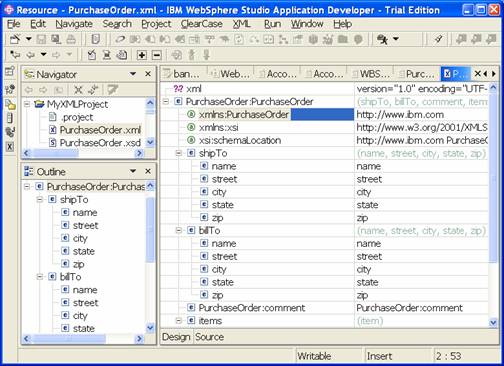Click Link with Editor icon in Navigator
The image size is (504, 366).
coord(93,90)
